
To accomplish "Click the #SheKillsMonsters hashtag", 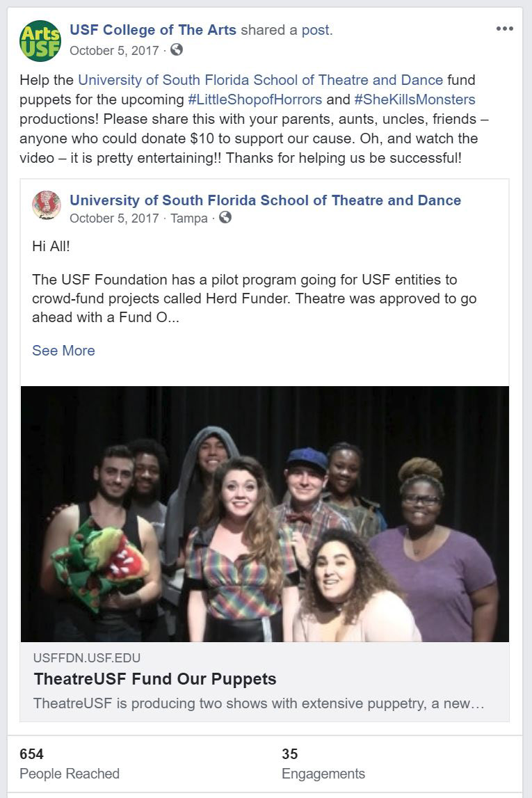I will [414, 99].
